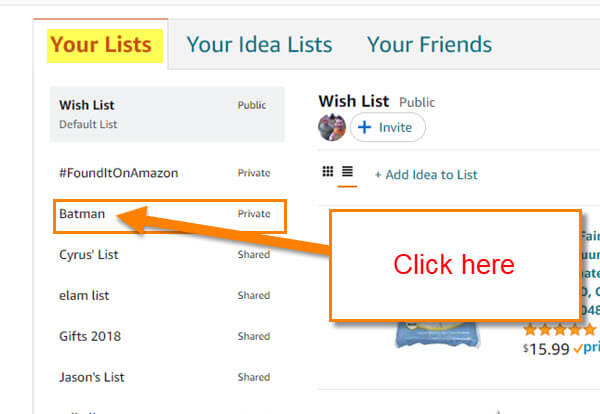Click the five-star product rating
Screen dimensions: 600x414
click(x=560, y=329)
